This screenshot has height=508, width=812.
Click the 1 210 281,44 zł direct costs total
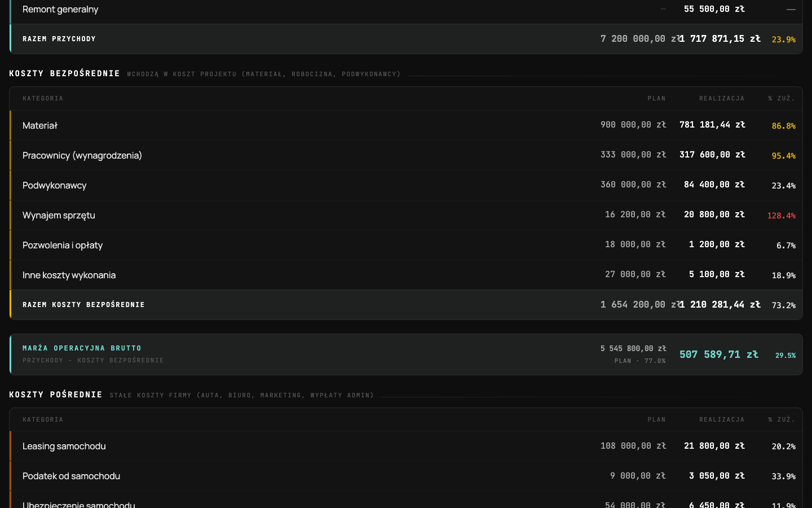coord(720,305)
